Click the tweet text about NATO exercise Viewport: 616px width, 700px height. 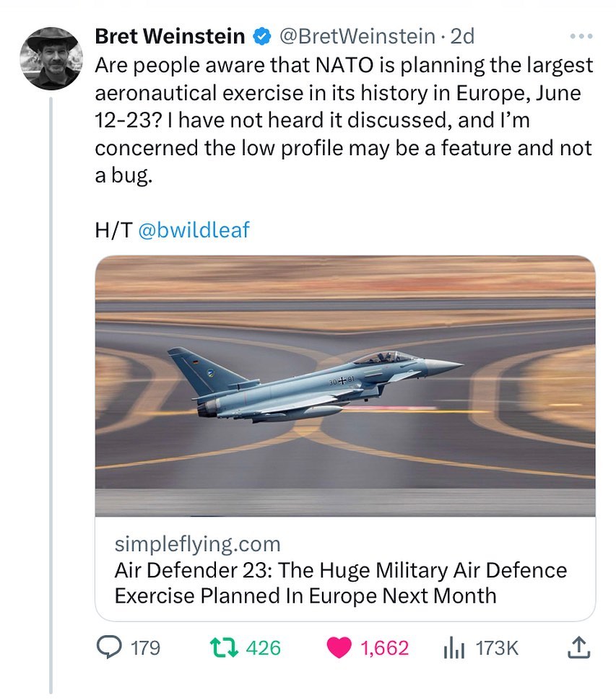343,120
